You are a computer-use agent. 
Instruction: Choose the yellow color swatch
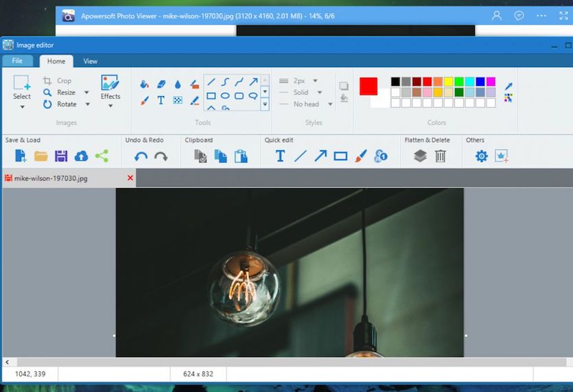coord(448,82)
